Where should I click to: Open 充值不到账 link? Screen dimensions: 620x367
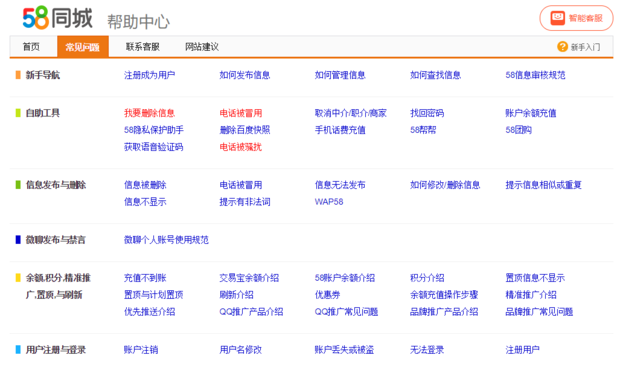(x=145, y=278)
